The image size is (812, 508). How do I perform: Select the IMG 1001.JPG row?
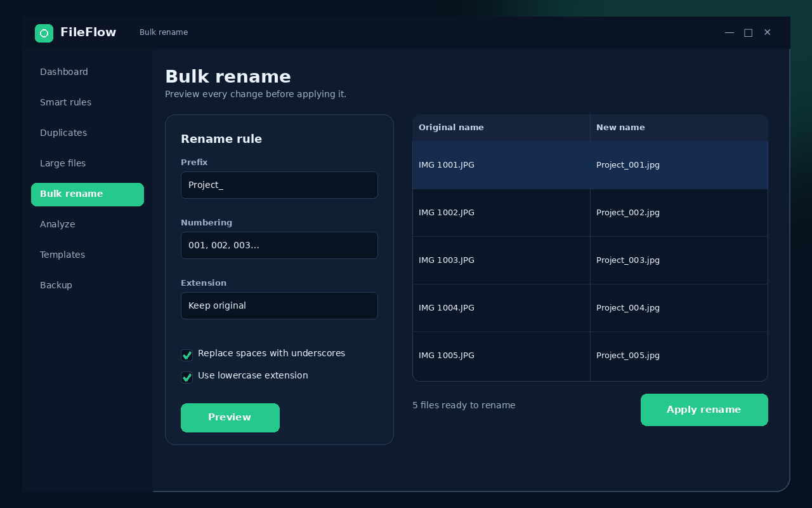coord(590,165)
